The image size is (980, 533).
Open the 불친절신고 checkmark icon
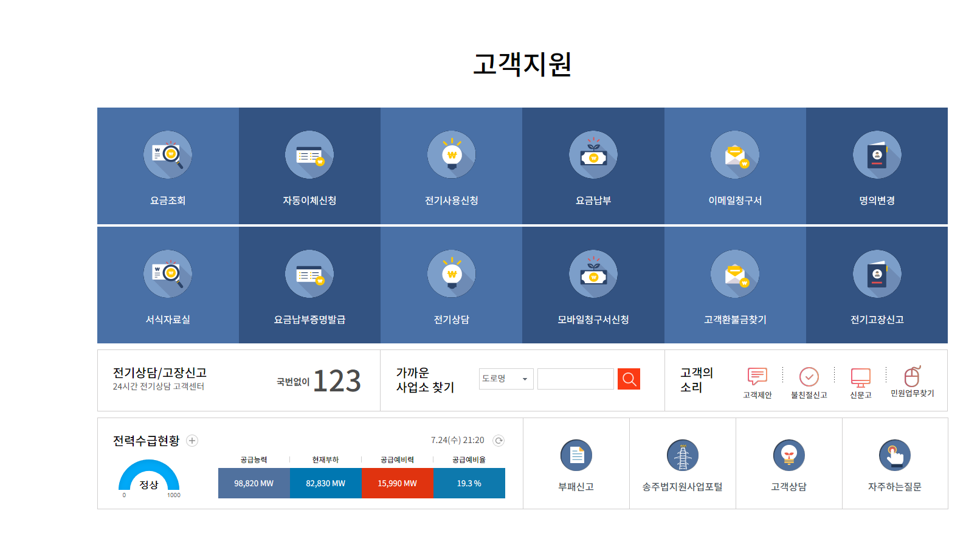coord(809,377)
